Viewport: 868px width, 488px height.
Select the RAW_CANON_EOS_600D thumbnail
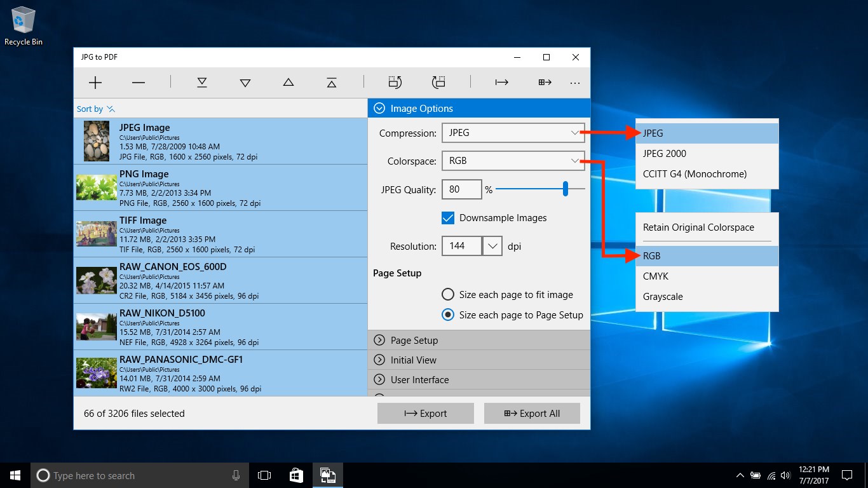(96, 280)
